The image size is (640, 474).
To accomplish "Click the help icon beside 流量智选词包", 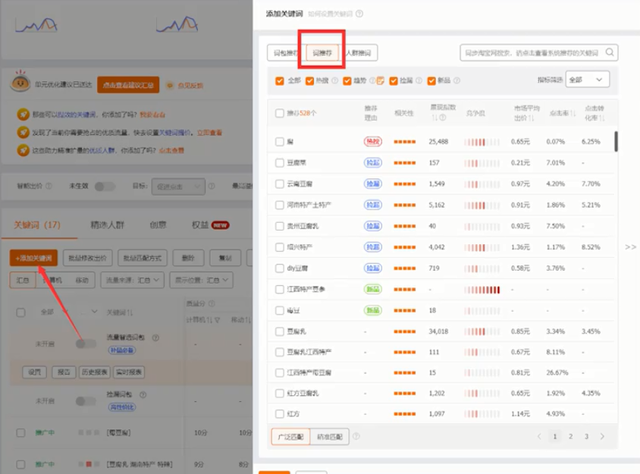I will click(x=156, y=338).
